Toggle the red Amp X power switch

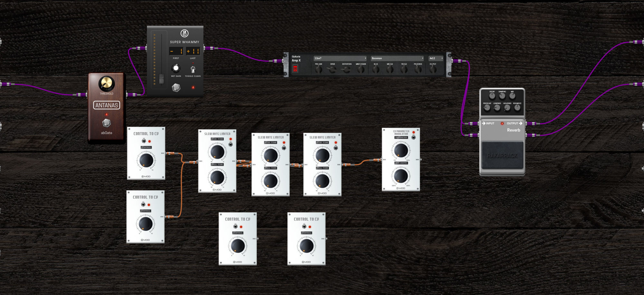click(295, 68)
